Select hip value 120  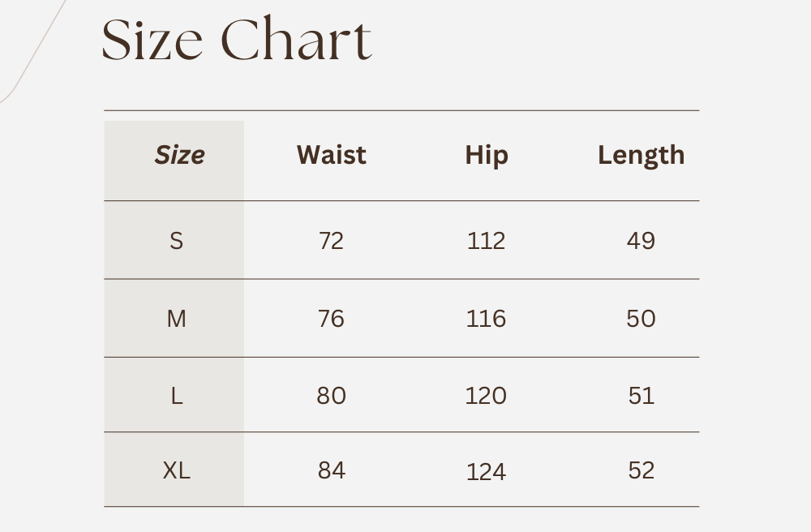486,396
